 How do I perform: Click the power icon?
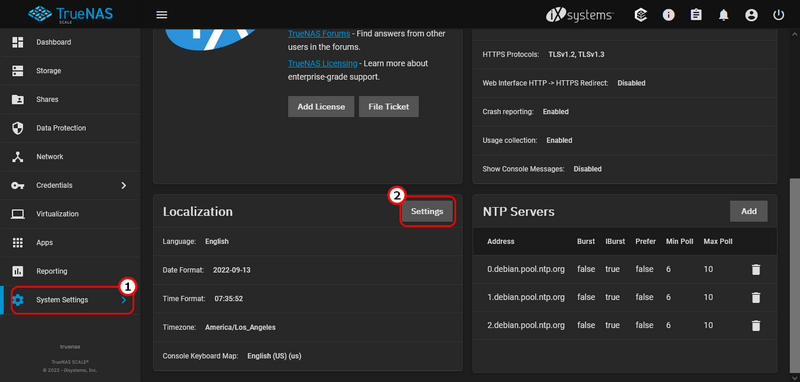(x=778, y=15)
